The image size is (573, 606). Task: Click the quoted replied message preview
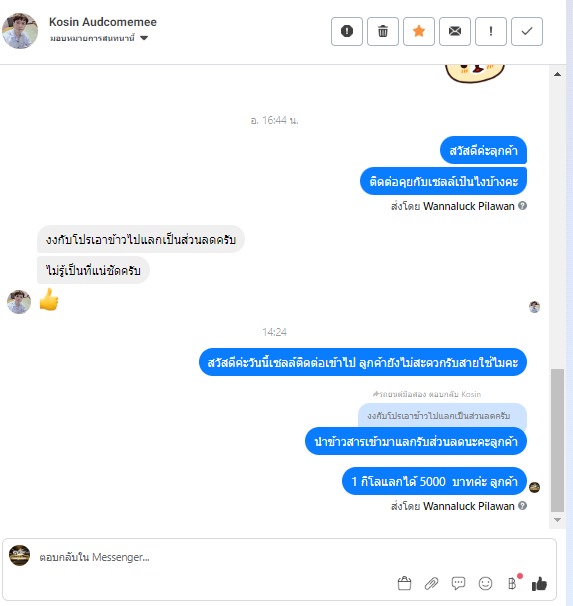442,416
